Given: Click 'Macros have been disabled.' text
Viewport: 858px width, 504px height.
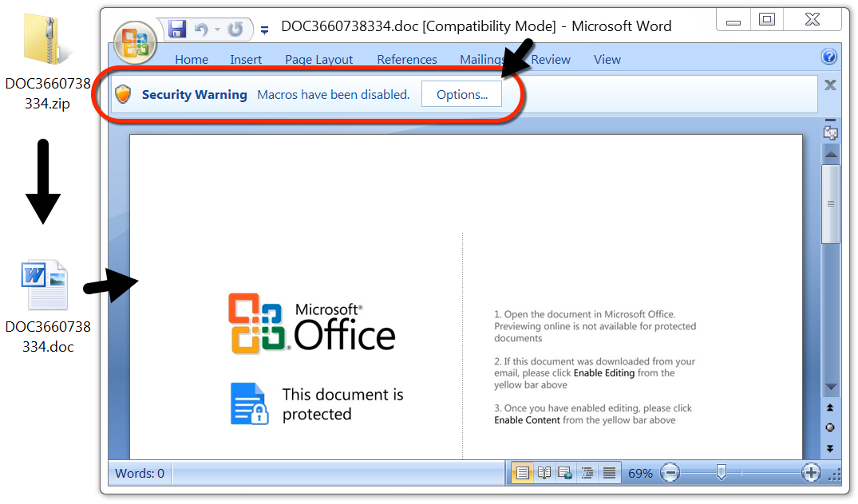Looking at the screenshot, I should pos(334,95).
